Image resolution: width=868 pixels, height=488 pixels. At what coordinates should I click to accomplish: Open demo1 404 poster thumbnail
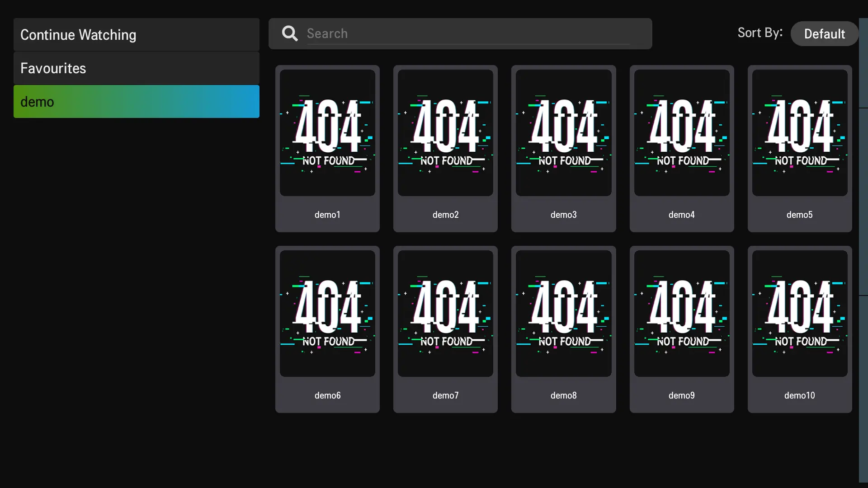327,133
